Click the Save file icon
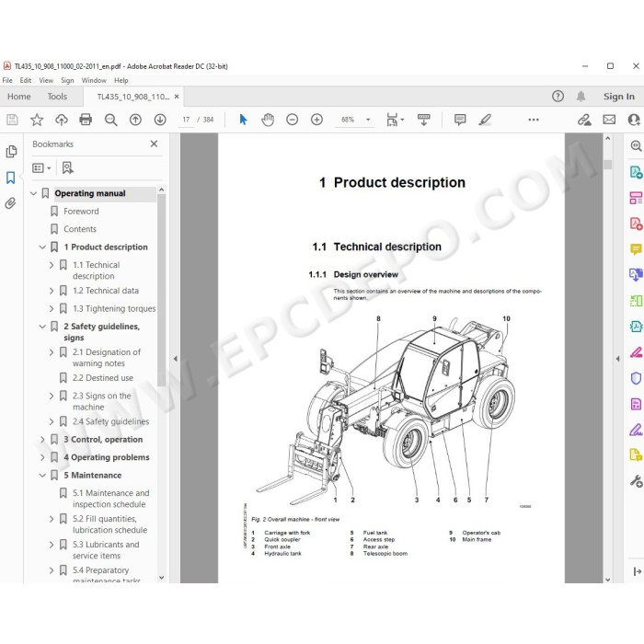 pyautogui.click(x=12, y=120)
